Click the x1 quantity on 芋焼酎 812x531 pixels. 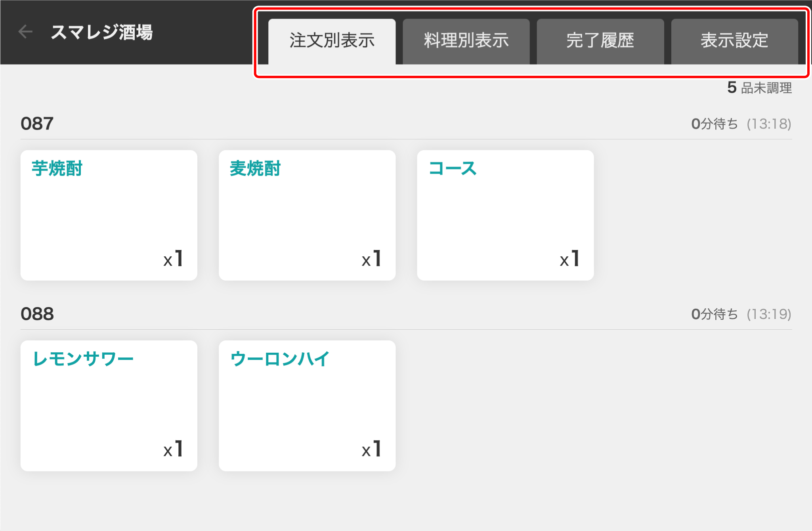point(173,259)
